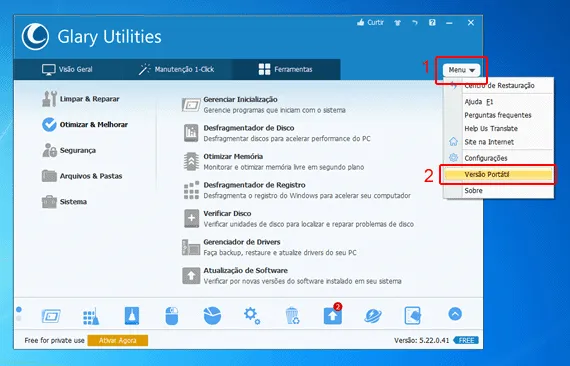Open the help question-mark icon in title bar
This screenshot has height=366, width=570.
[432, 23]
